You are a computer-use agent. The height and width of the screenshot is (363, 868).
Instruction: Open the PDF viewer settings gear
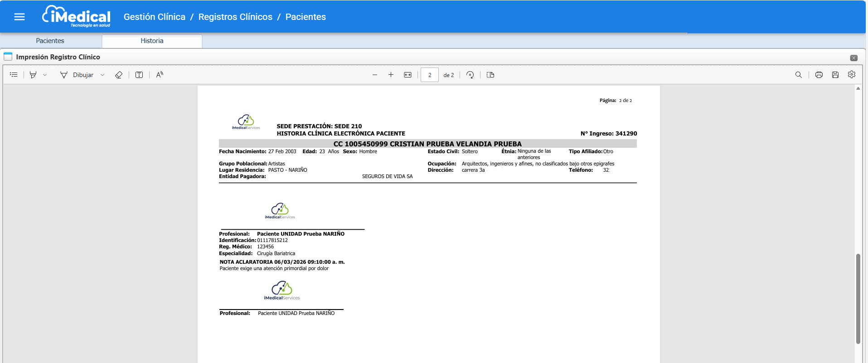[x=852, y=74]
